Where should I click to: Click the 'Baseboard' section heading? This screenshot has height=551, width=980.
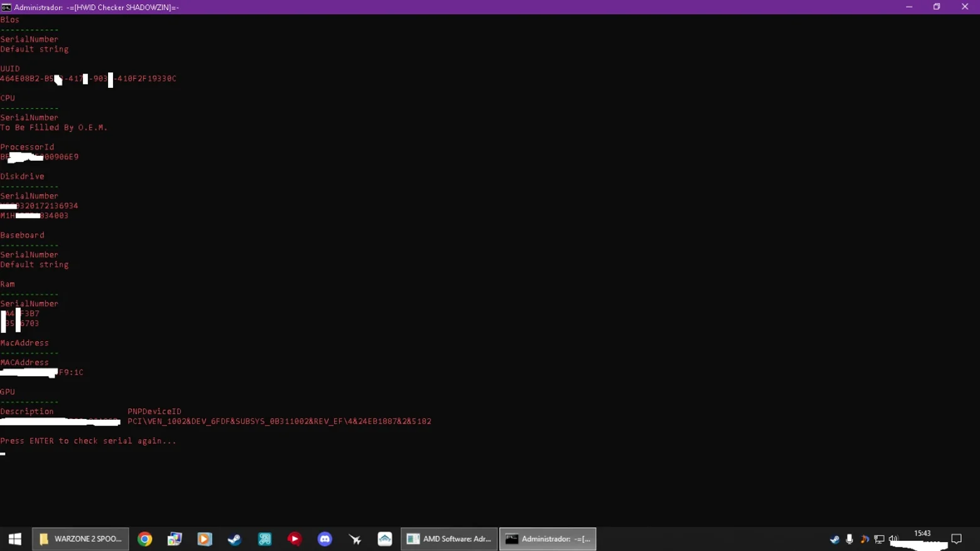pyautogui.click(x=22, y=235)
